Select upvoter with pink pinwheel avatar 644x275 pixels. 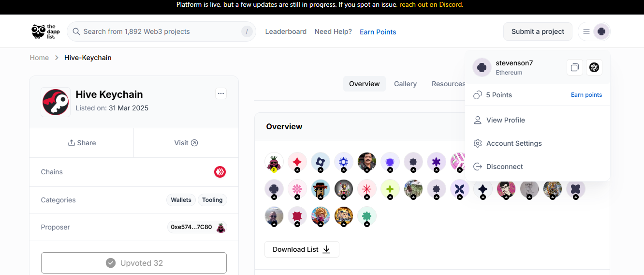coord(297,189)
